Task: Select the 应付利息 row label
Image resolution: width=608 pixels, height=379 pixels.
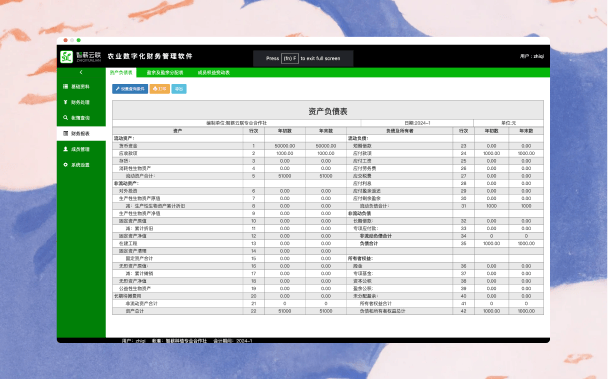Action: [x=362, y=183]
